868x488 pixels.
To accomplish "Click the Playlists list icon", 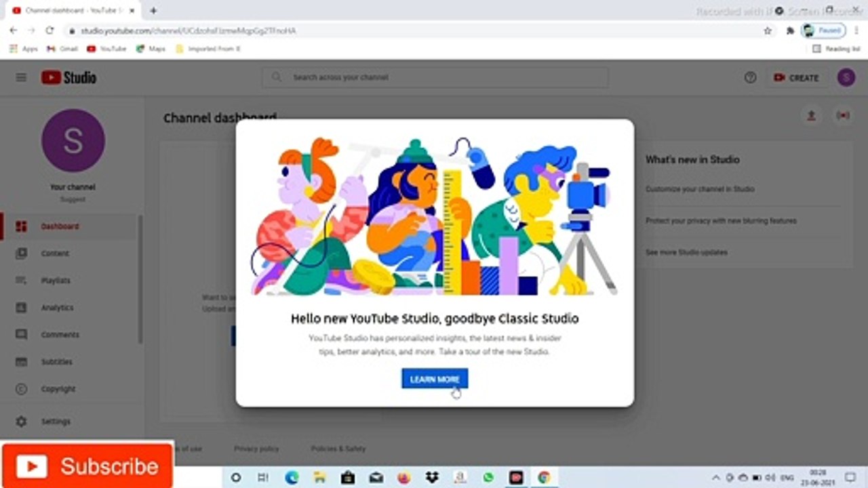I will coord(22,281).
